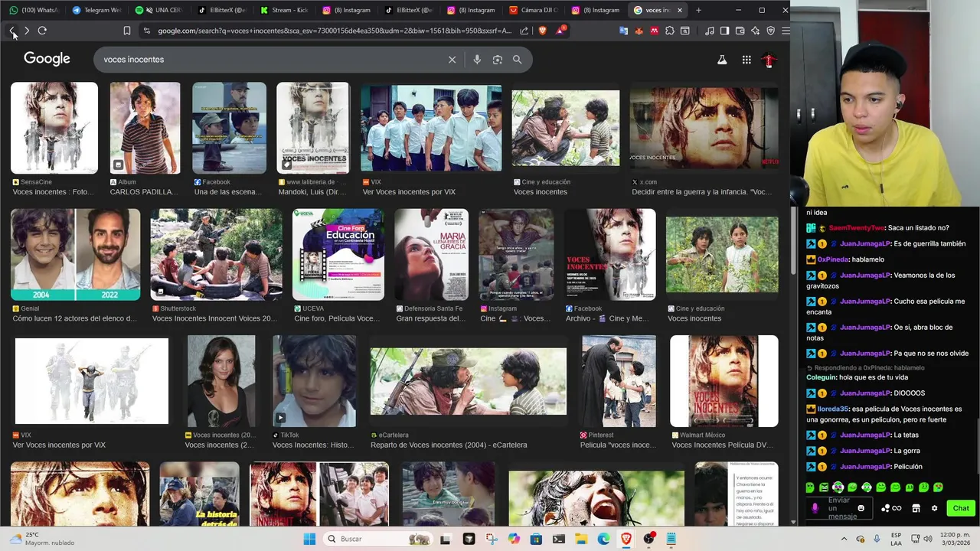
Task: Switch to the WhatsApp tab
Action: coord(33,10)
